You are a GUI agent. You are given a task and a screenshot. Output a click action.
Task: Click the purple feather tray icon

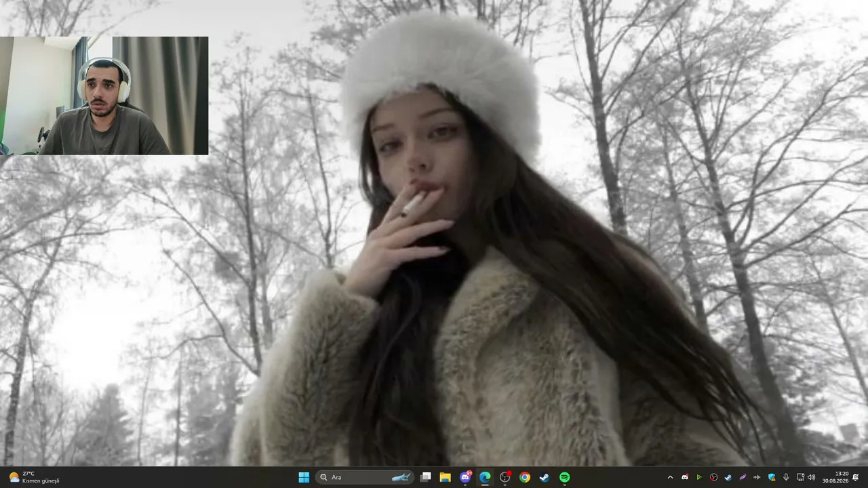pyautogui.click(x=743, y=477)
